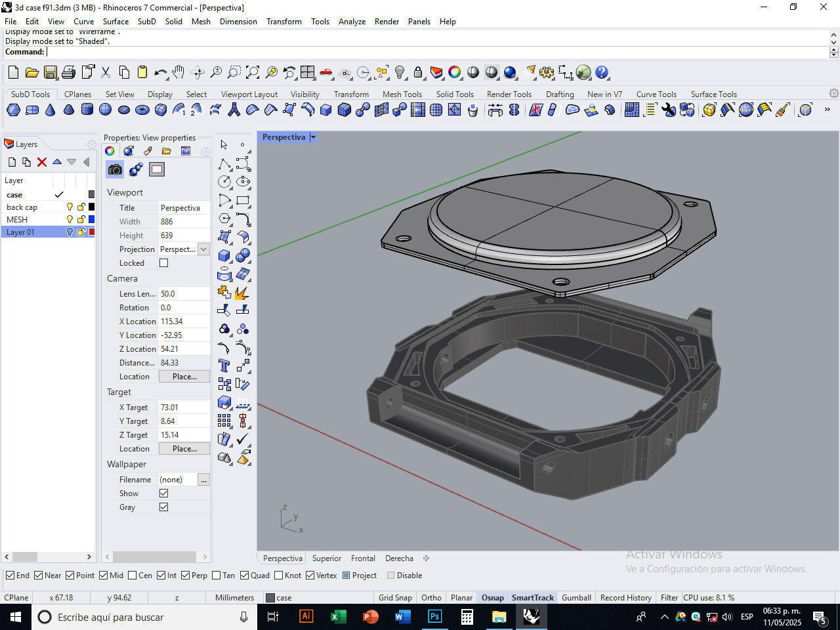The height and width of the screenshot is (630, 840).
Task: Open the Analyze menu
Action: (352, 22)
